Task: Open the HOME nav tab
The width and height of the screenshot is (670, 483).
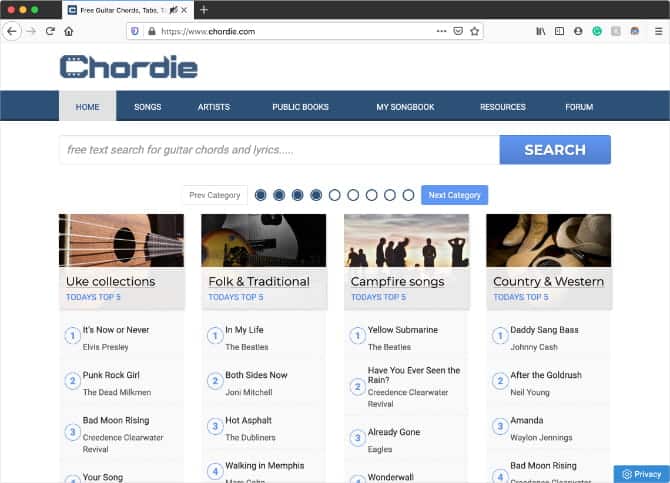Action: (87, 106)
